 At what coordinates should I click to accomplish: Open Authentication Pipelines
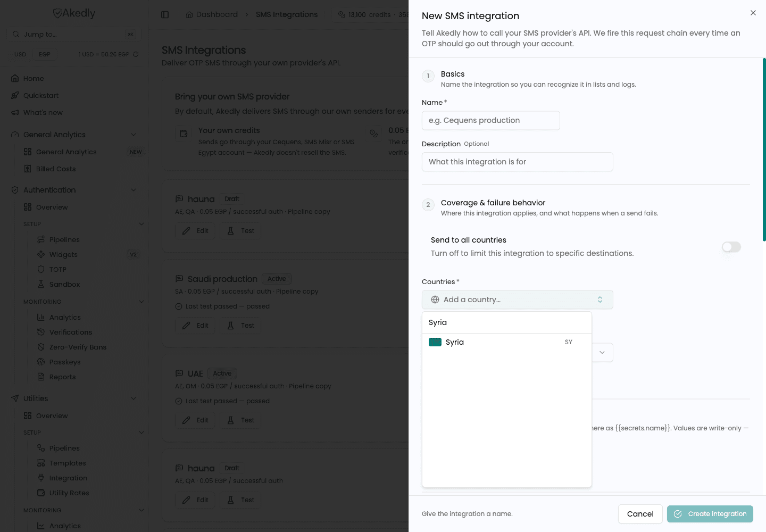click(x=64, y=239)
